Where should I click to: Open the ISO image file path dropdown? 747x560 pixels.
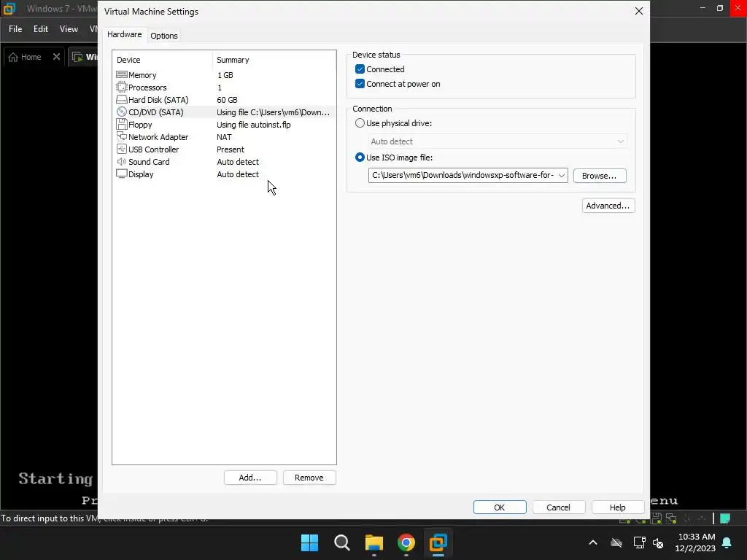coord(562,175)
